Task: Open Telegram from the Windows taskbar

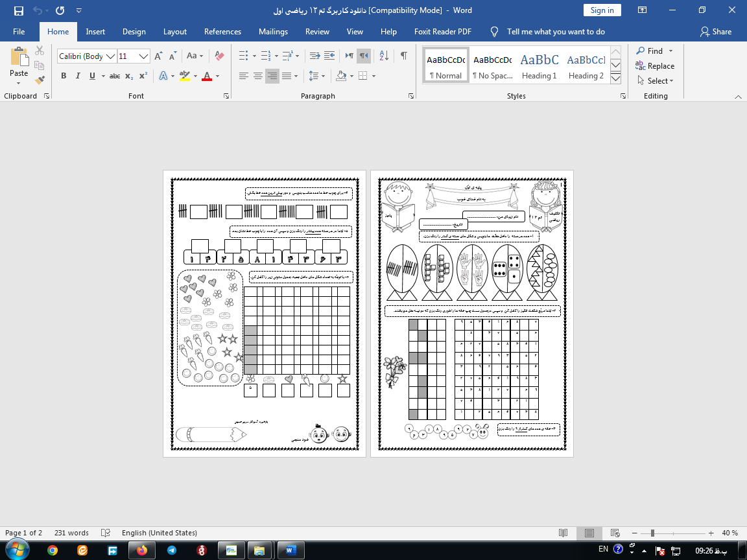Action: 172,550
